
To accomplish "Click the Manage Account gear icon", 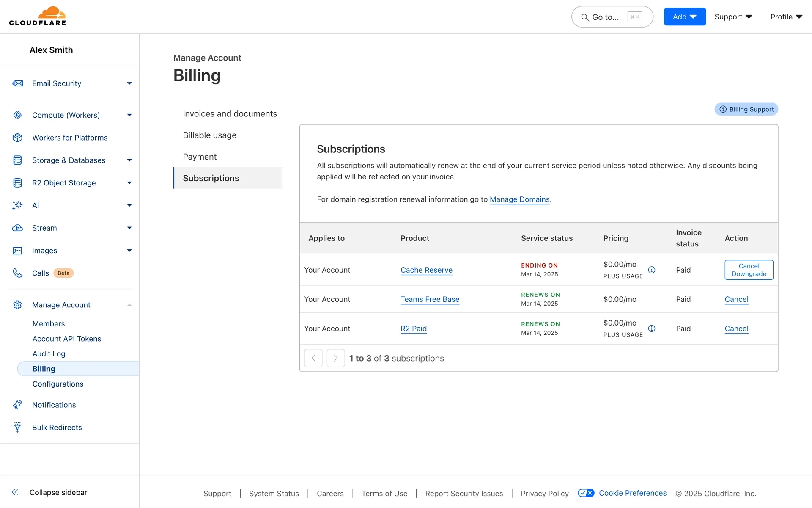I will (17, 305).
